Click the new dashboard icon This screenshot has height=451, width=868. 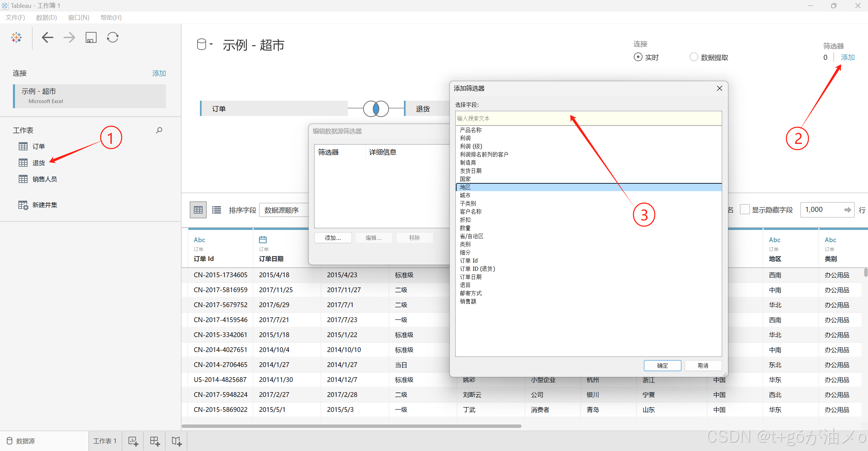click(155, 441)
